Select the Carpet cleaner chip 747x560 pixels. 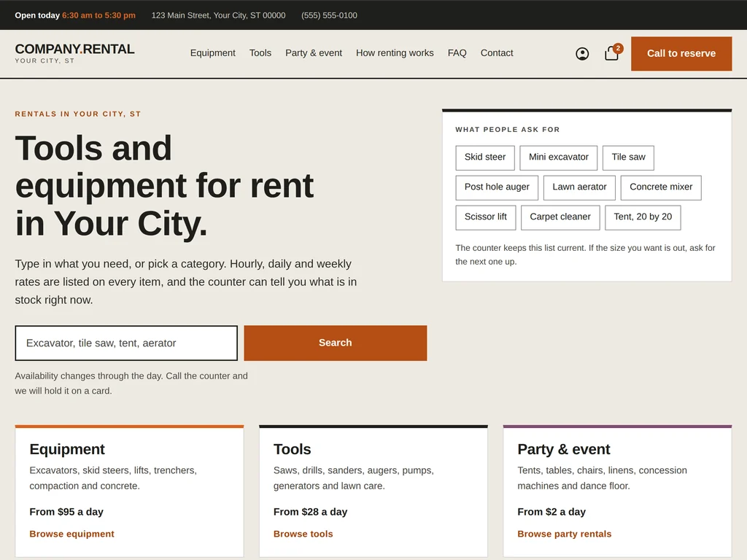[560, 217]
